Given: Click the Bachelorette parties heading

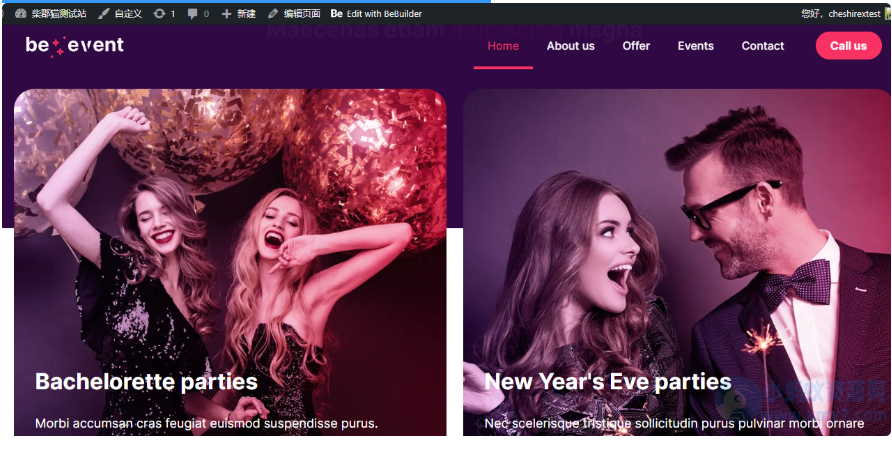Looking at the screenshot, I should pyautogui.click(x=146, y=381).
